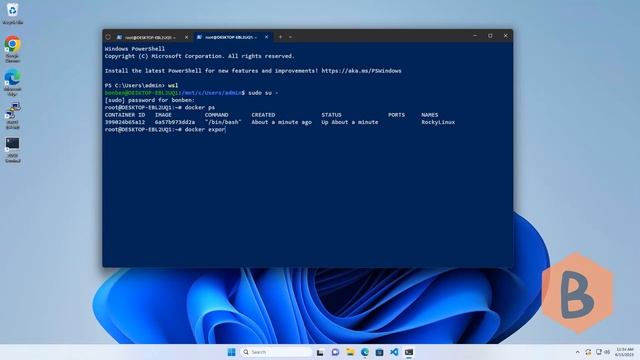Image resolution: width=640 pixels, height=360 pixels.
Task: Open Microsoft Store from the taskbar
Action: coord(379,352)
